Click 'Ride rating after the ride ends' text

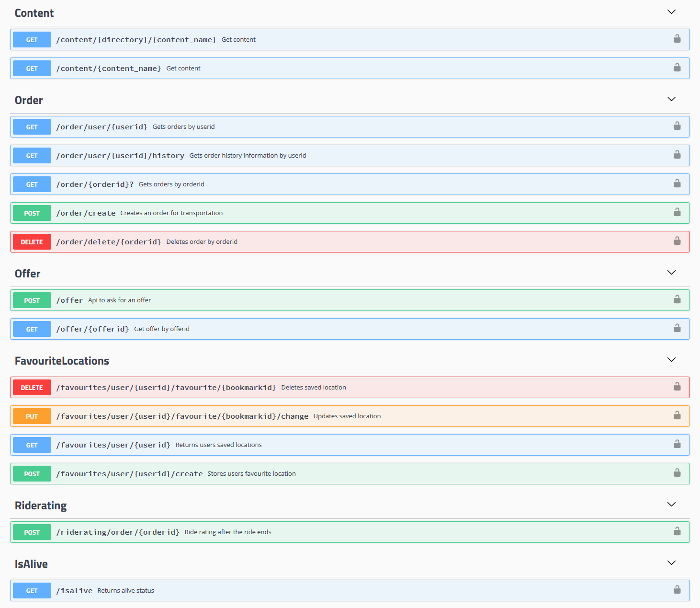(228, 532)
